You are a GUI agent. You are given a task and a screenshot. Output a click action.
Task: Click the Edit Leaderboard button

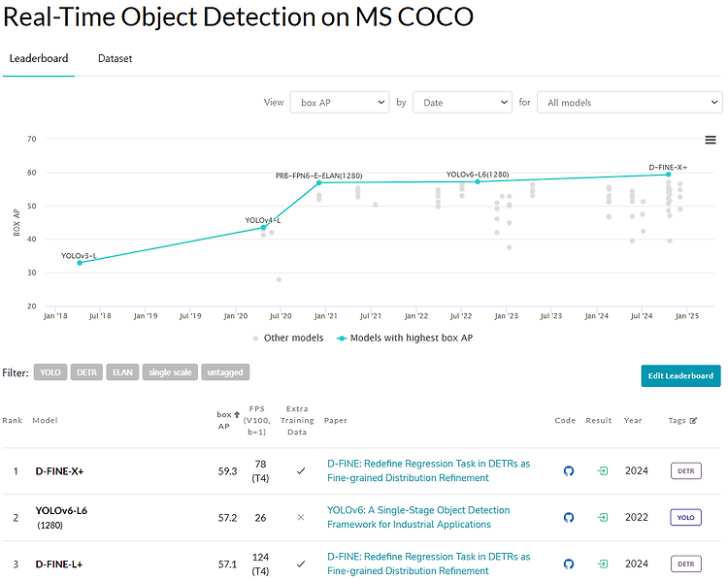tap(680, 375)
